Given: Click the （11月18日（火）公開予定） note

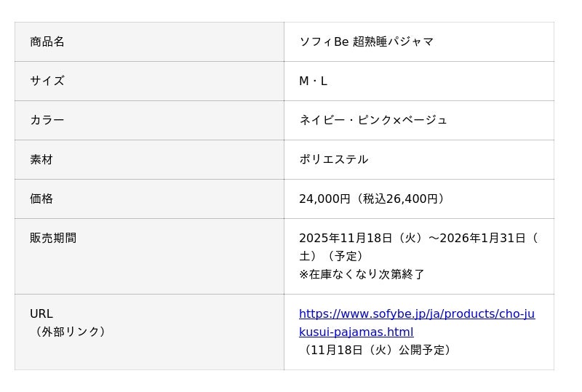Looking at the screenshot, I should pos(378,350).
